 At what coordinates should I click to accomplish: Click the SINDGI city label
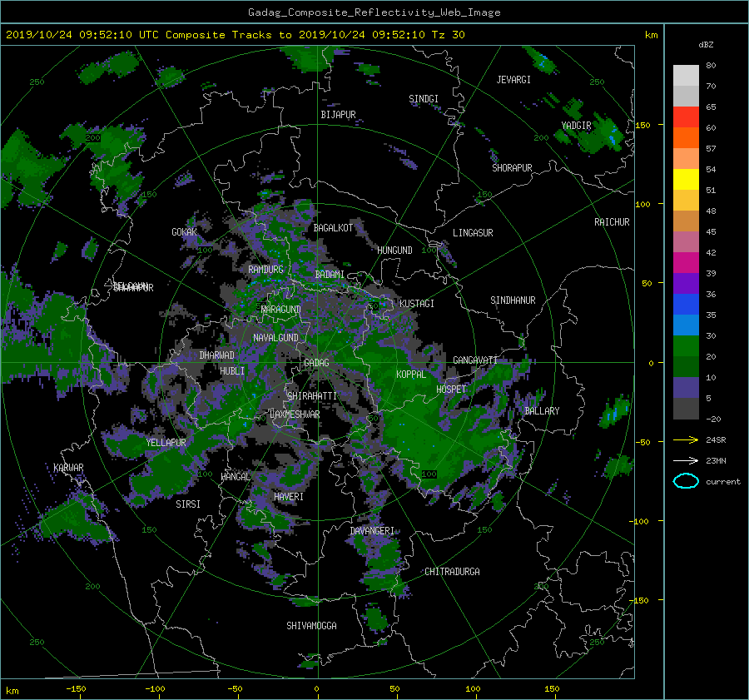[424, 99]
